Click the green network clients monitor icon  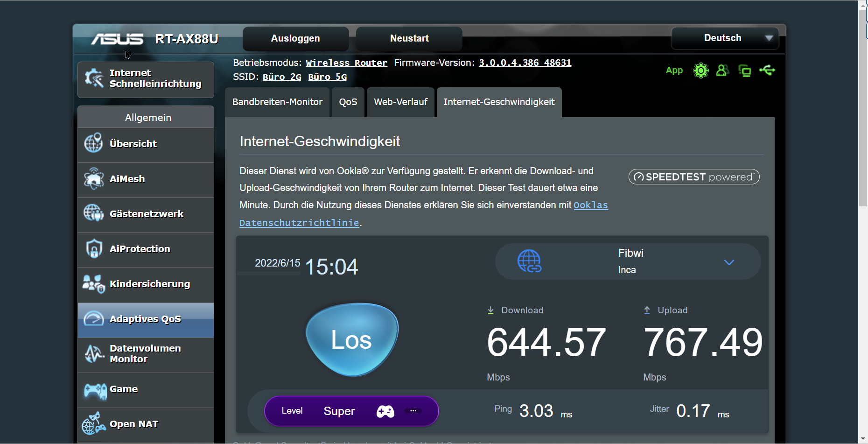pyautogui.click(x=745, y=70)
